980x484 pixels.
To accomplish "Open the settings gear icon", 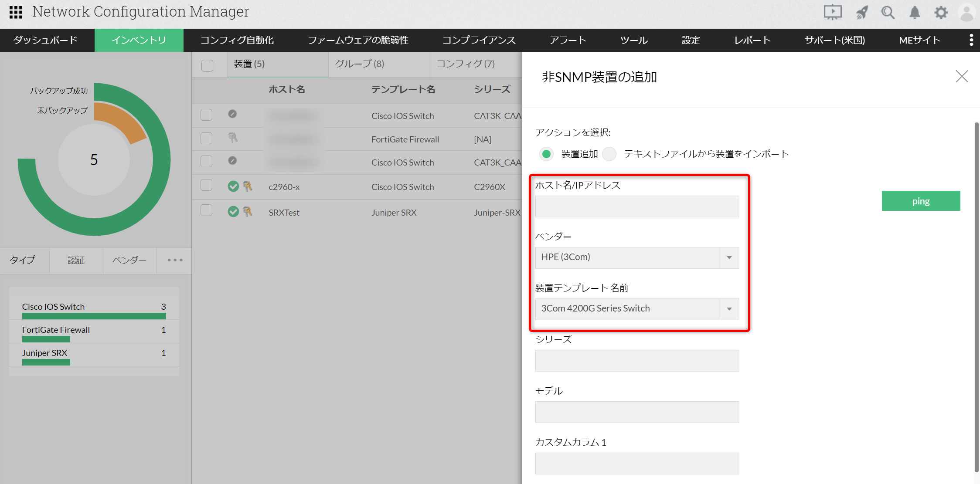I will (x=941, y=12).
